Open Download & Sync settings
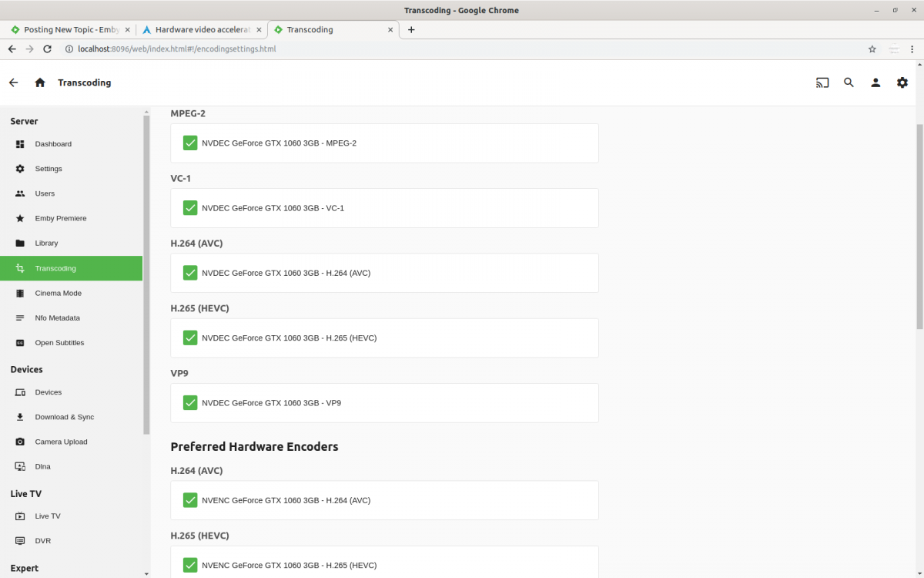This screenshot has height=578, width=924. pyautogui.click(x=63, y=417)
